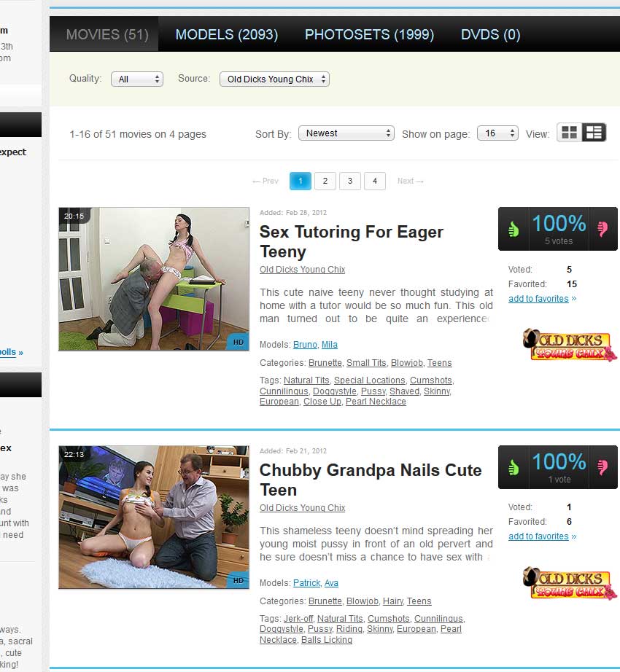Open the 20:15 movie thumbnail
This screenshot has width=620, height=672.
[x=154, y=279]
